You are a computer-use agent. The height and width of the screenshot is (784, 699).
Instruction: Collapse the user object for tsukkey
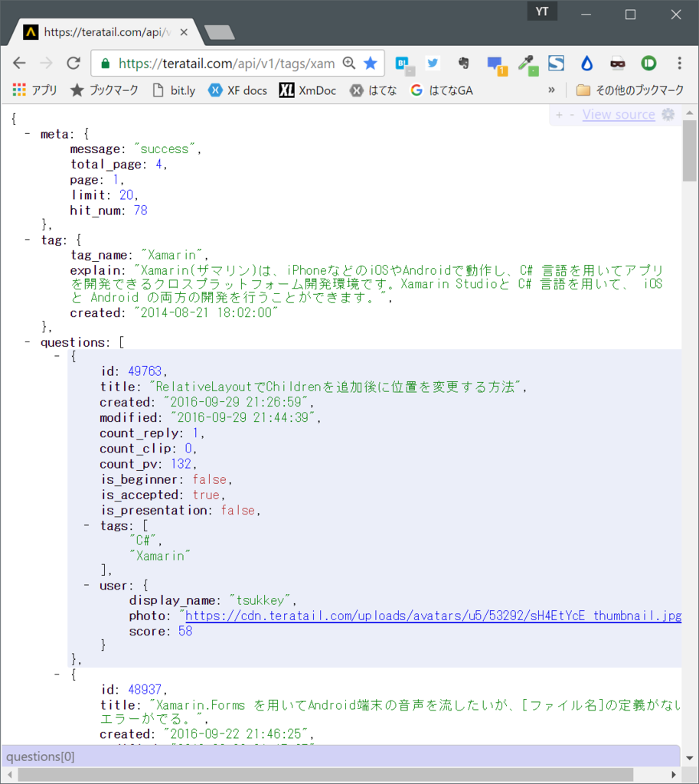87,585
